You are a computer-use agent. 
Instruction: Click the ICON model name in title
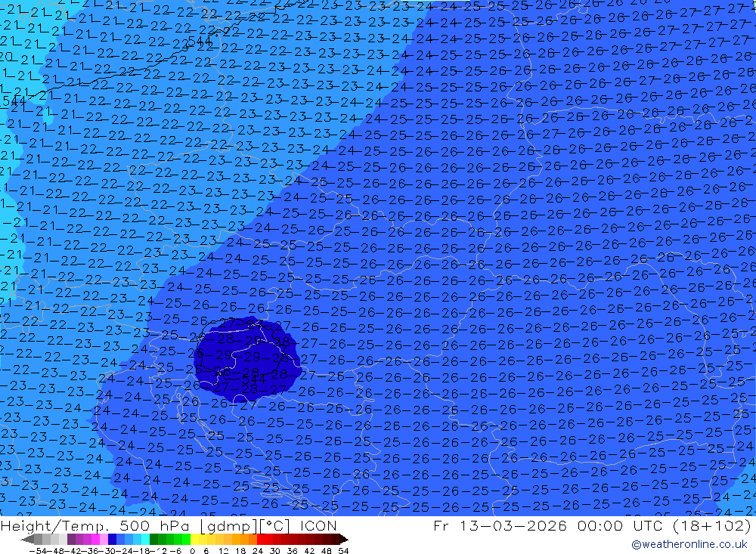pos(318,525)
